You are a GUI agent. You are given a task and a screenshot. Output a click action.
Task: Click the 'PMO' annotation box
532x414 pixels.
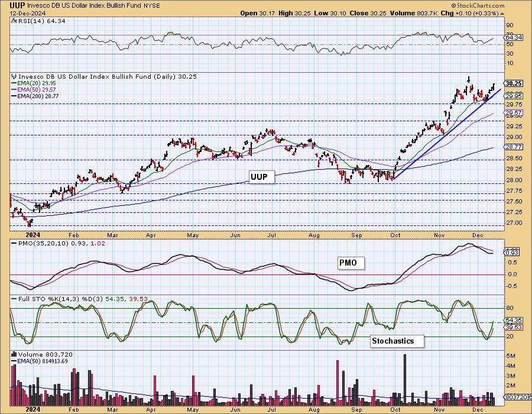pyautogui.click(x=351, y=263)
